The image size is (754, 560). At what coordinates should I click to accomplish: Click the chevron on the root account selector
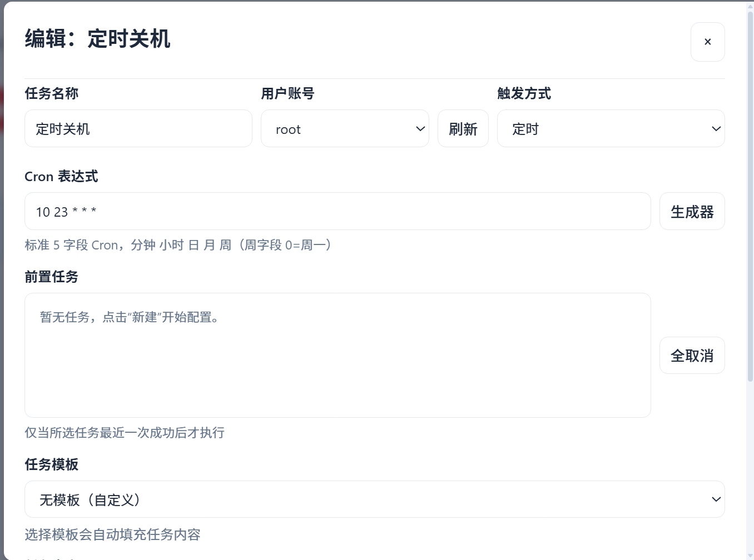pos(419,128)
